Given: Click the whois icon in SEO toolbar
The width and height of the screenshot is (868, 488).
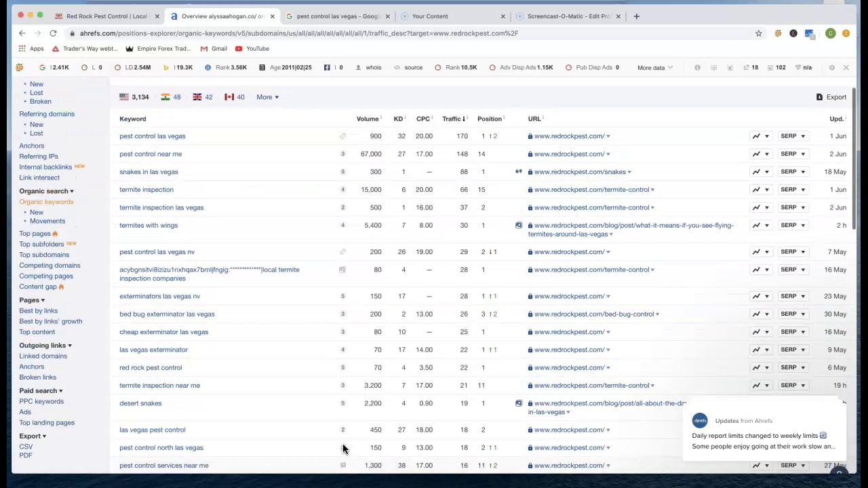Looking at the screenshot, I should [369, 68].
